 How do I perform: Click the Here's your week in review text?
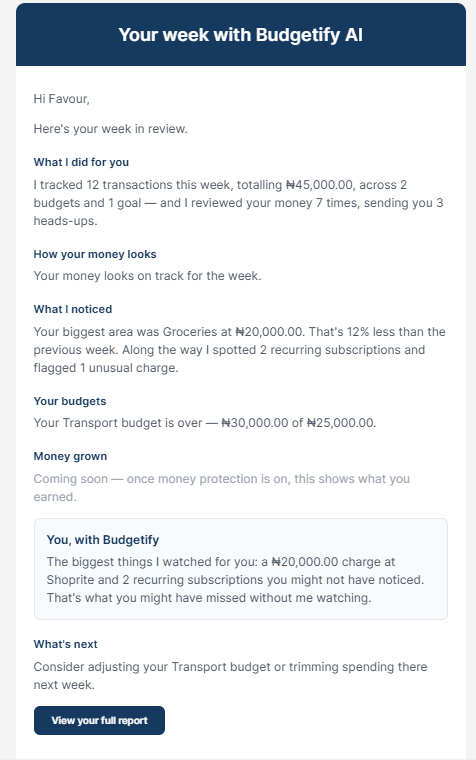[x=111, y=129]
